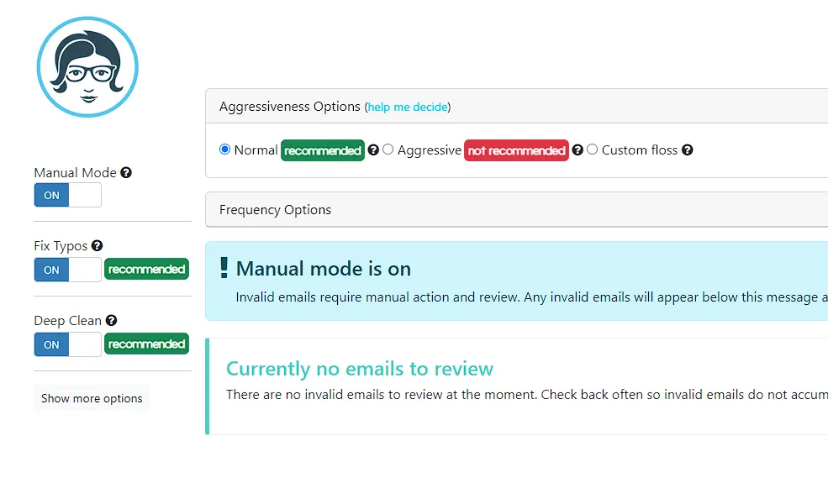Click the red 'not recommended' badge

point(516,150)
